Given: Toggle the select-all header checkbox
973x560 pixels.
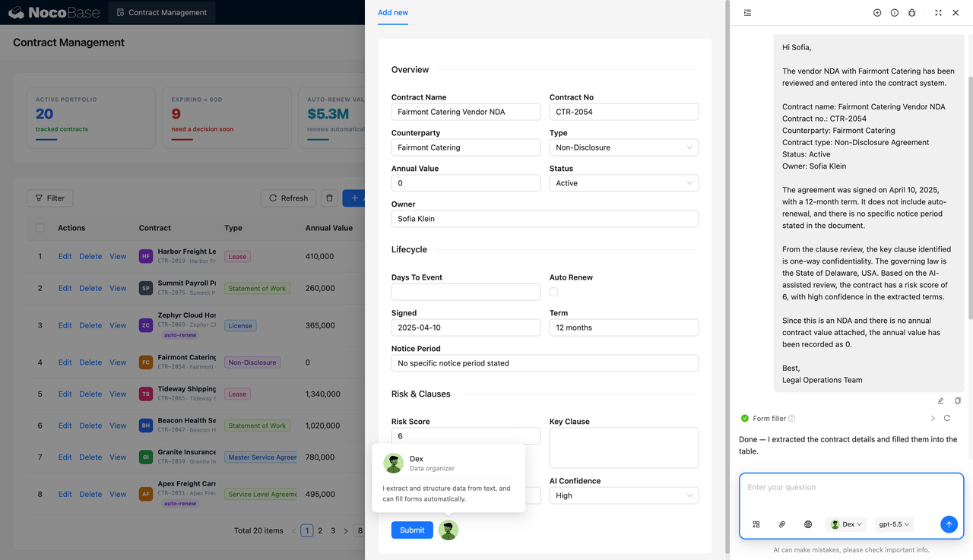Looking at the screenshot, I should coord(40,228).
